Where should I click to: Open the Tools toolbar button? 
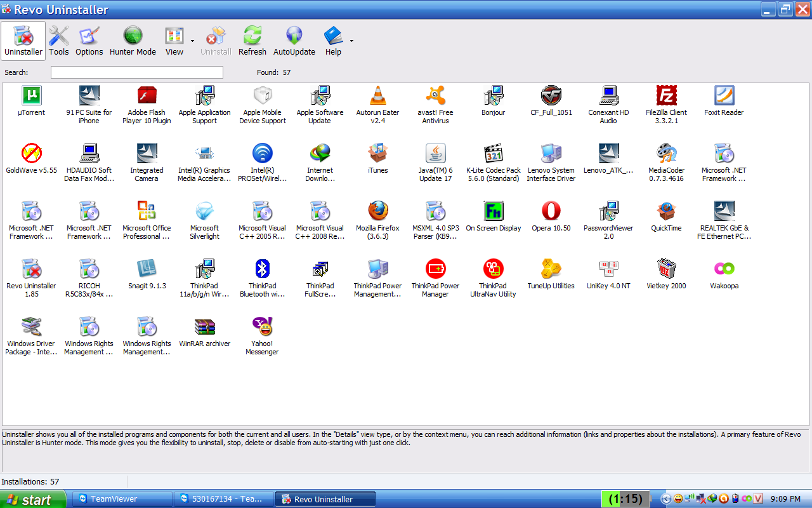(x=59, y=41)
